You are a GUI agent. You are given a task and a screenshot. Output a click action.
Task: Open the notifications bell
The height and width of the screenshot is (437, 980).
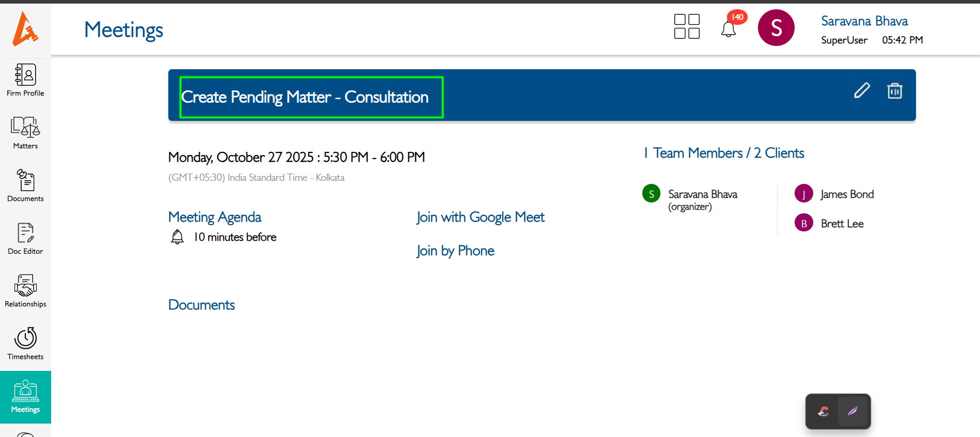729,29
